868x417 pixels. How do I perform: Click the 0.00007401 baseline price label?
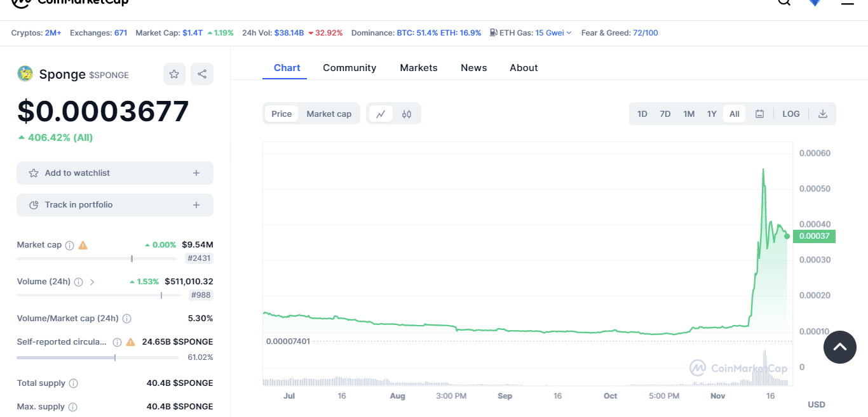tap(288, 341)
